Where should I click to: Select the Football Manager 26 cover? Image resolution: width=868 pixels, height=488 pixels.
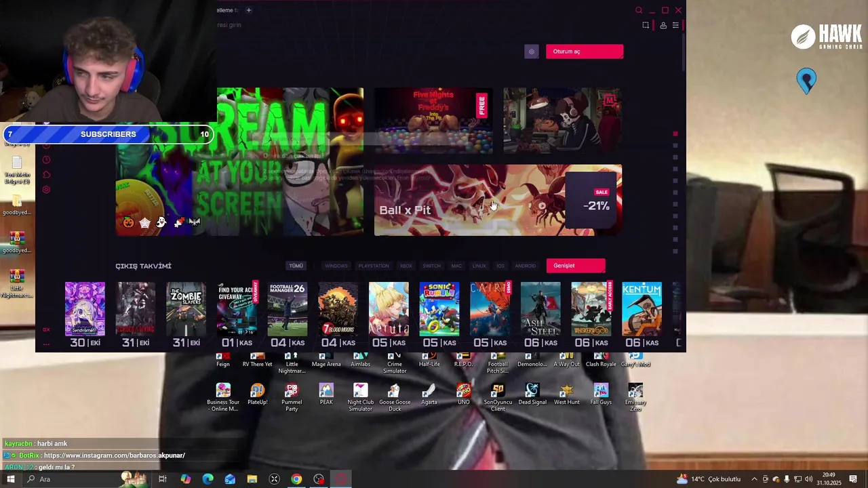click(288, 309)
